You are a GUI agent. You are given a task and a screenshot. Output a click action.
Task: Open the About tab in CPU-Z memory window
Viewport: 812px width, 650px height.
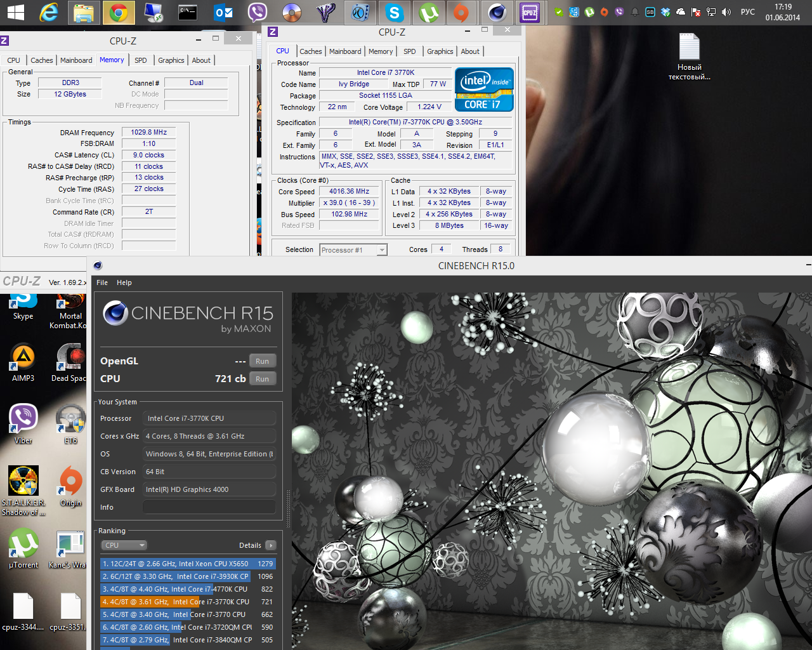point(201,60)
